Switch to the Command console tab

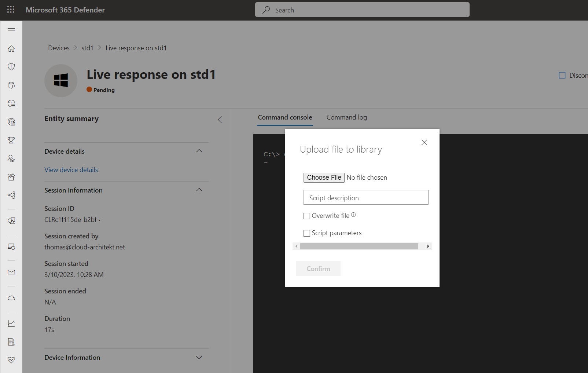[x=285, y=117]
